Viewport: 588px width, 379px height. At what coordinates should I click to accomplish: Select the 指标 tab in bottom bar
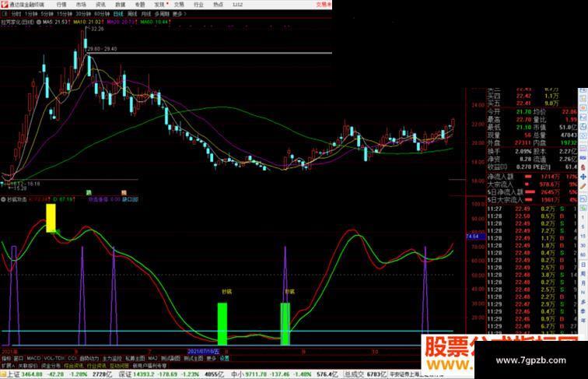pos(6,358)
